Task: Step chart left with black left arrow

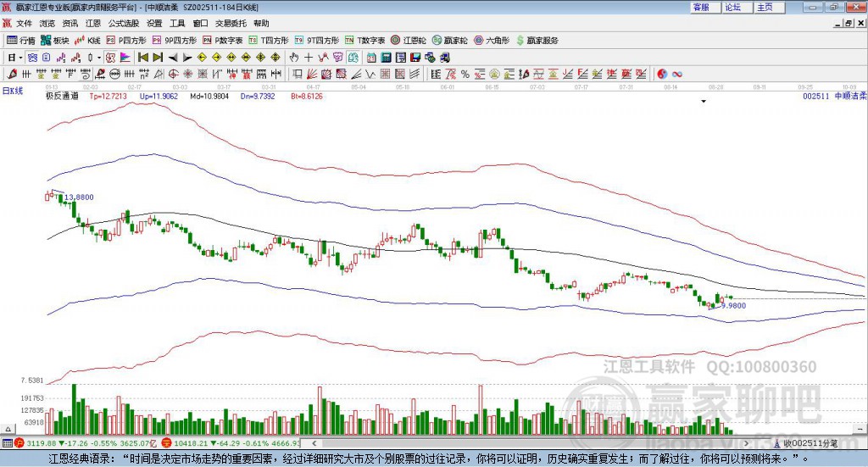Action: (173, 58)
